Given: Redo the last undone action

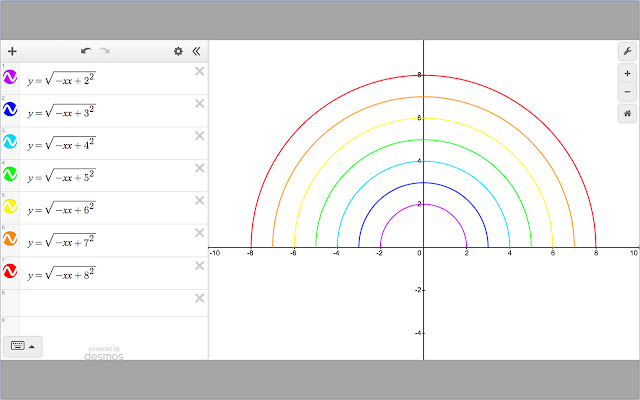Looking at the screenshot, I should coord(105,51).
